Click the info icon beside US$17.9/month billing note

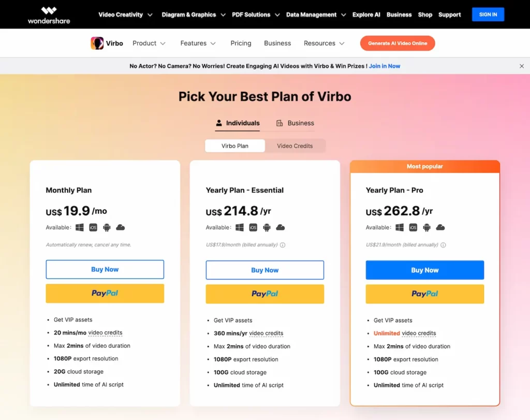coord(283,245)
